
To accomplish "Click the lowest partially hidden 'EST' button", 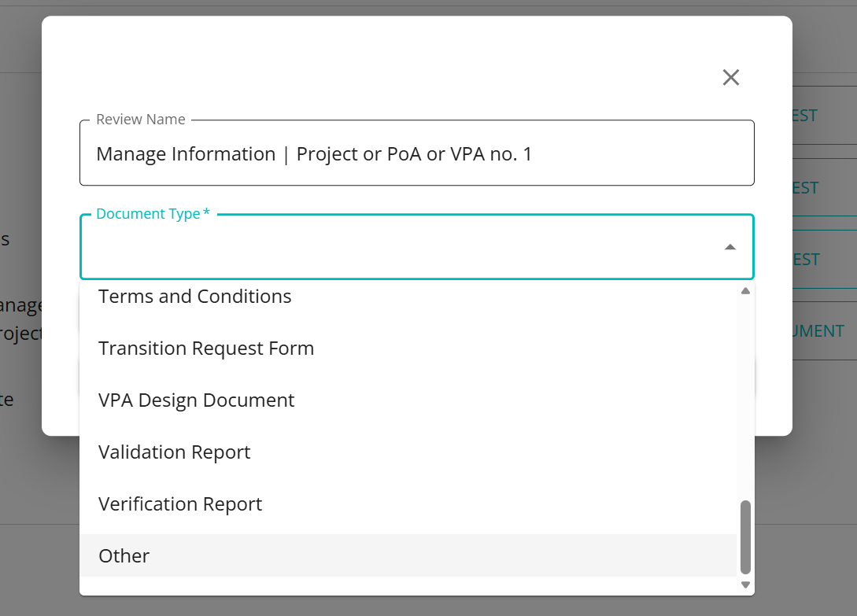I will pyautogui.click(x=807, y=260).
